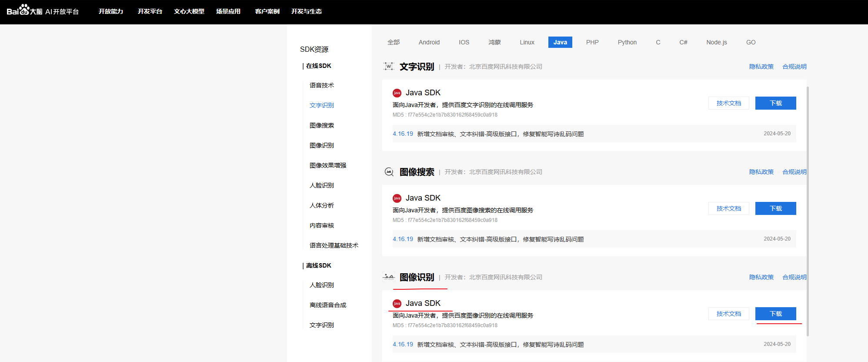Select the Java filter tab
Screen dimensions: 868x362
point(560,42)
